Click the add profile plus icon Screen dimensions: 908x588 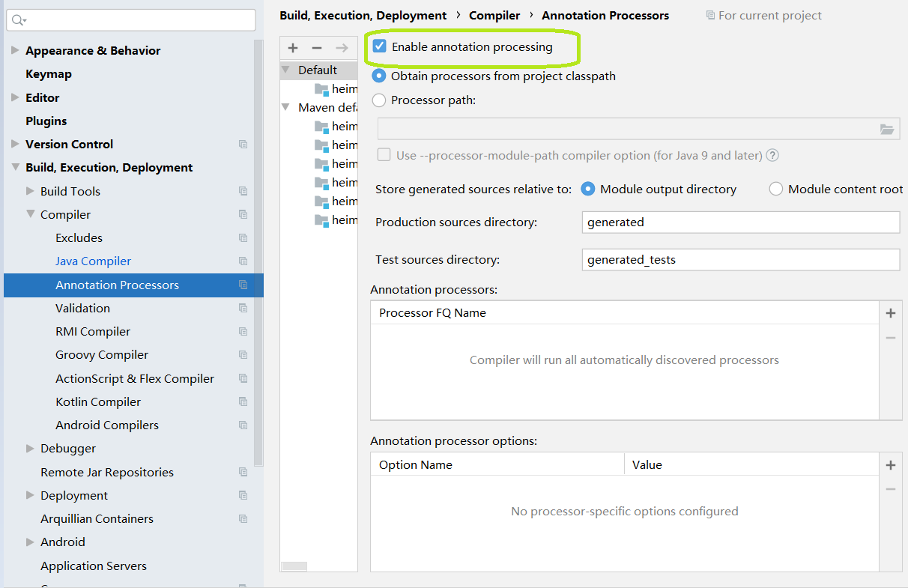[293, 48]
